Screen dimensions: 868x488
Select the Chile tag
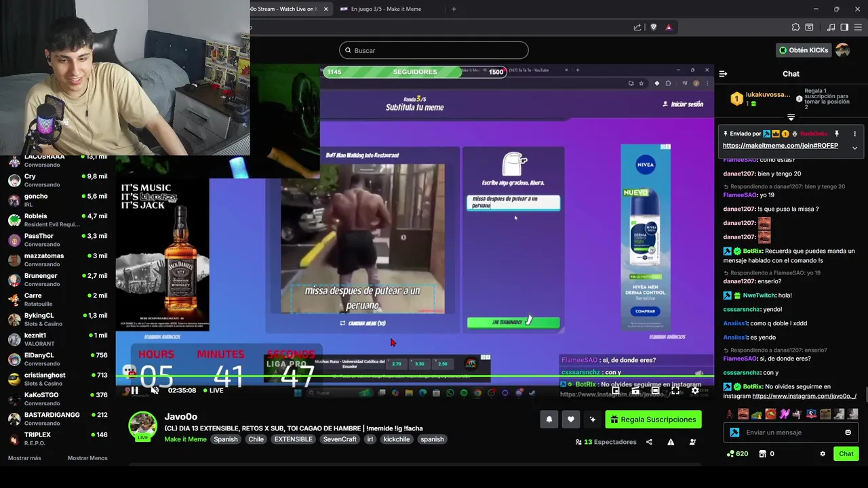point(256,439)
